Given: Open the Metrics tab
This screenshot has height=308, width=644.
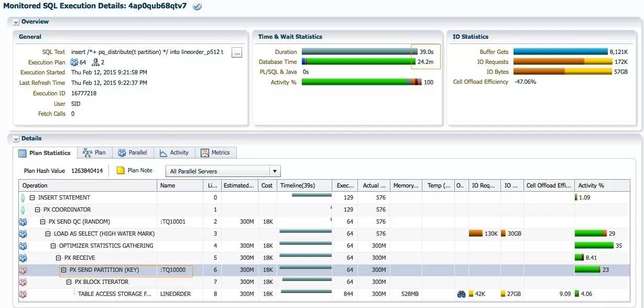Looking at the screenshot, I should click(x=215, y=152).
